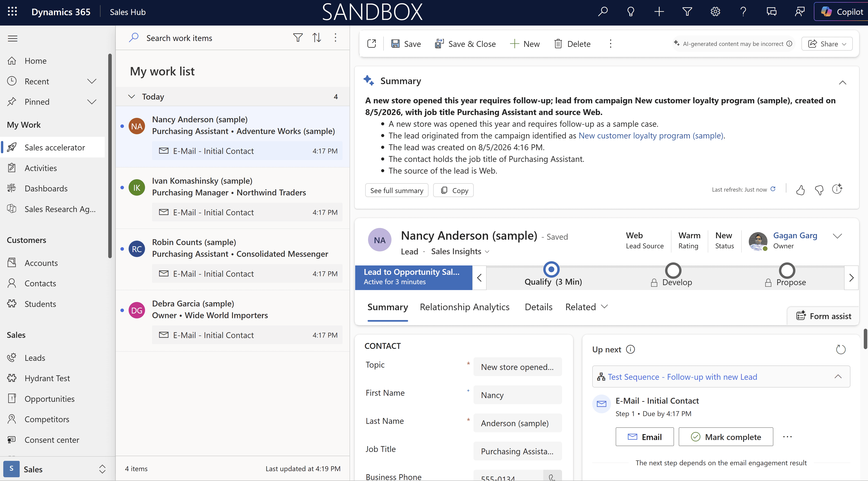Collapse the Summary card chevron
868x481 pixels.
click(842, 82)
